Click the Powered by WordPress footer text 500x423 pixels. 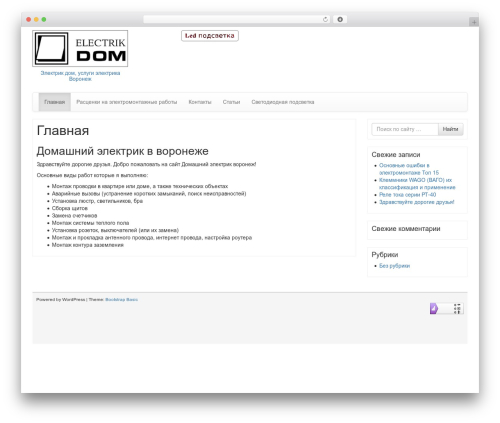(61, 300)
